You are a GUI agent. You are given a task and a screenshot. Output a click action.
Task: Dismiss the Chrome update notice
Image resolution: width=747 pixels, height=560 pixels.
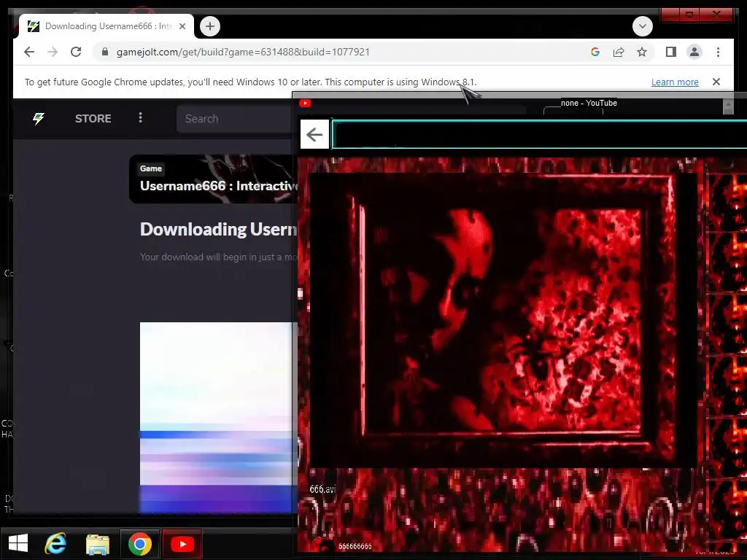[x=716, y=82]
